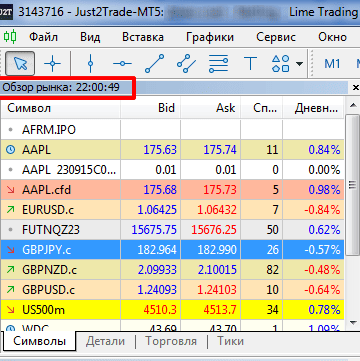This screenshot has width=360, height=361.
Task: Open the Окно menu
Action: [x=332, y=37]
